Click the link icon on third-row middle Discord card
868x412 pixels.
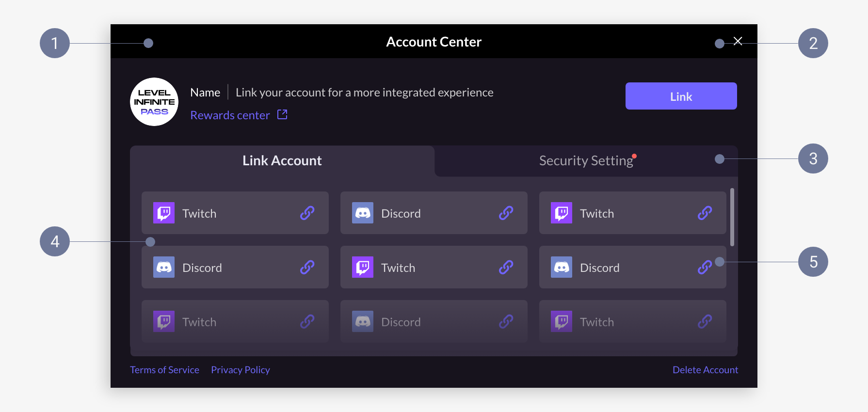coord(506,321)
